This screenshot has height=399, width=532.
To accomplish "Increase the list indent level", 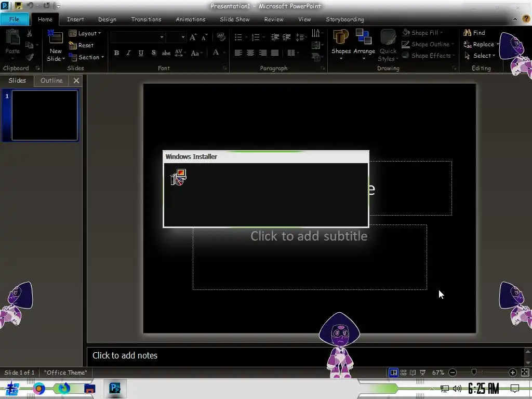I will click(287, 37).
